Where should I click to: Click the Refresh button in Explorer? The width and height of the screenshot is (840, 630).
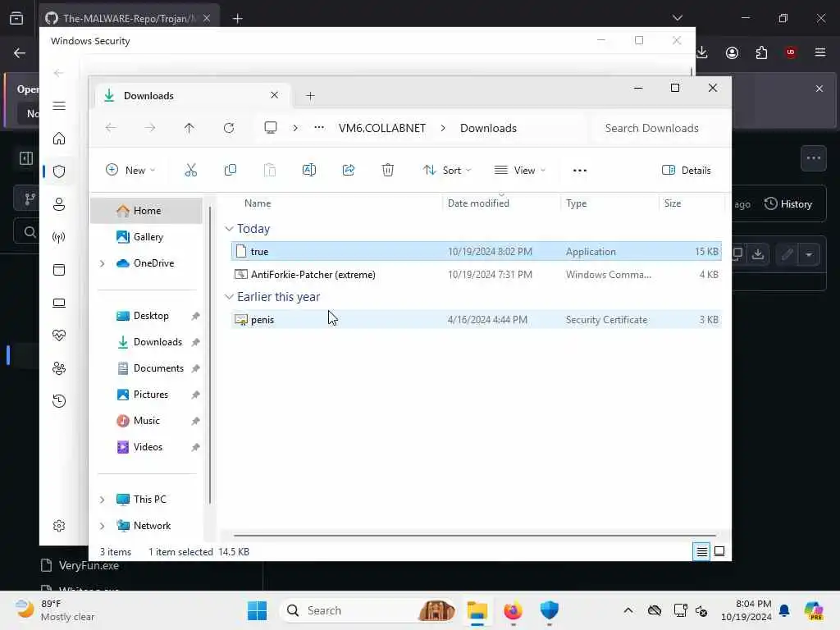[229, 128]
